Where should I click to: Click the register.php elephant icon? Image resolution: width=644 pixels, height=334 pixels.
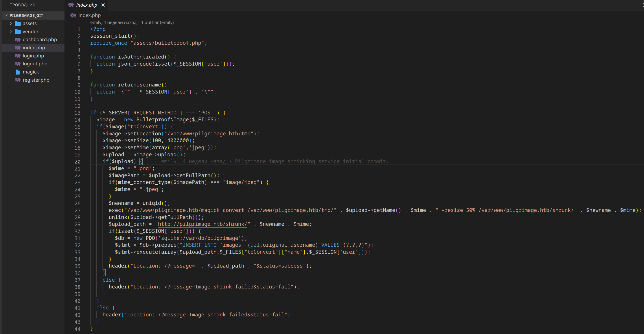(18, 80)
